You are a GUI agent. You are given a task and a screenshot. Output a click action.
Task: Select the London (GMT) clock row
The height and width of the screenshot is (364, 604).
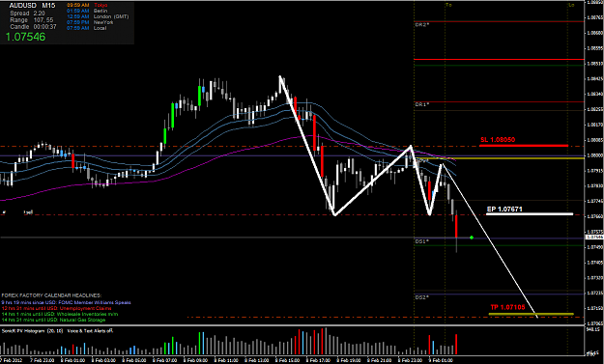pyautogui.click(x=98, y=16)
